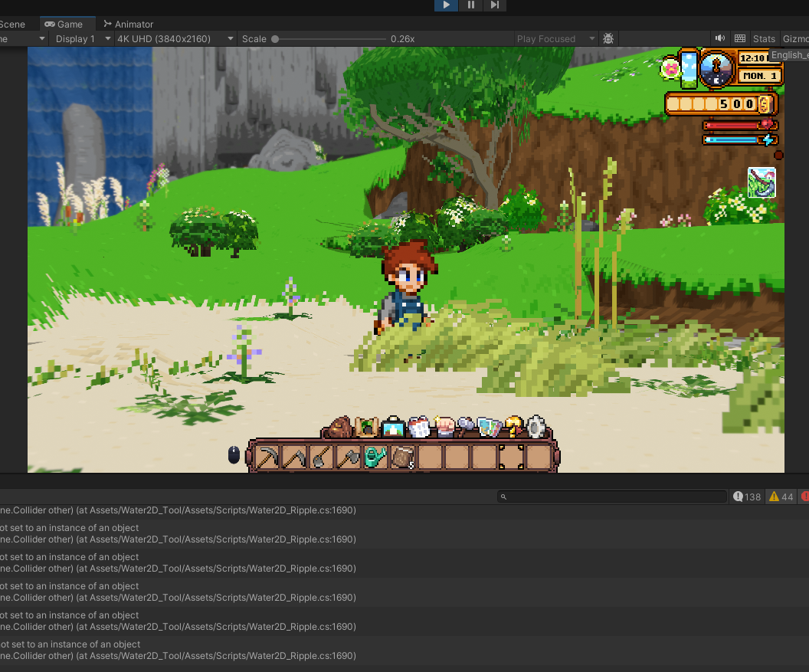Viewport: 809px width, 672px height.
Task: Show the 138 errors in the Console
Action: [x=746, y=497]
